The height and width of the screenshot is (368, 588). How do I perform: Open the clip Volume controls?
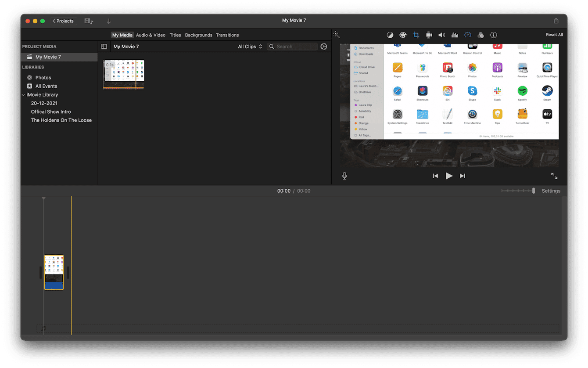coord(441,35)
